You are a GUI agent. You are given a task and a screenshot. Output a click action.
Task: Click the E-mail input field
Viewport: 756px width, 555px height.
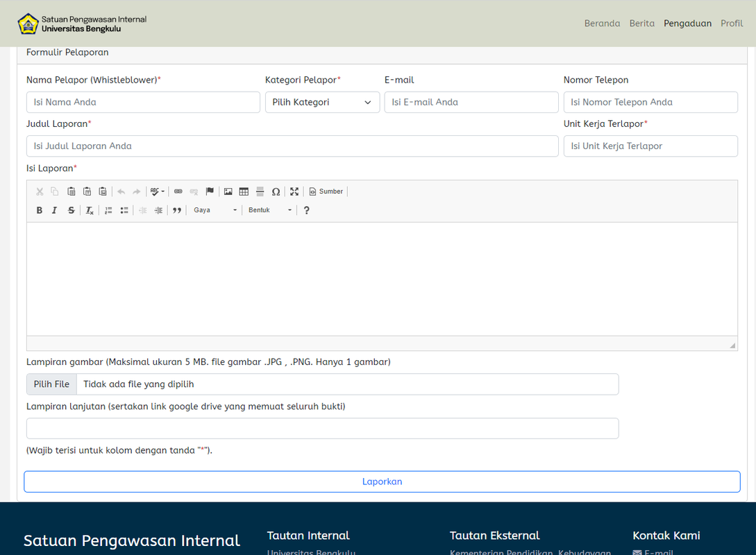[471, 102]
